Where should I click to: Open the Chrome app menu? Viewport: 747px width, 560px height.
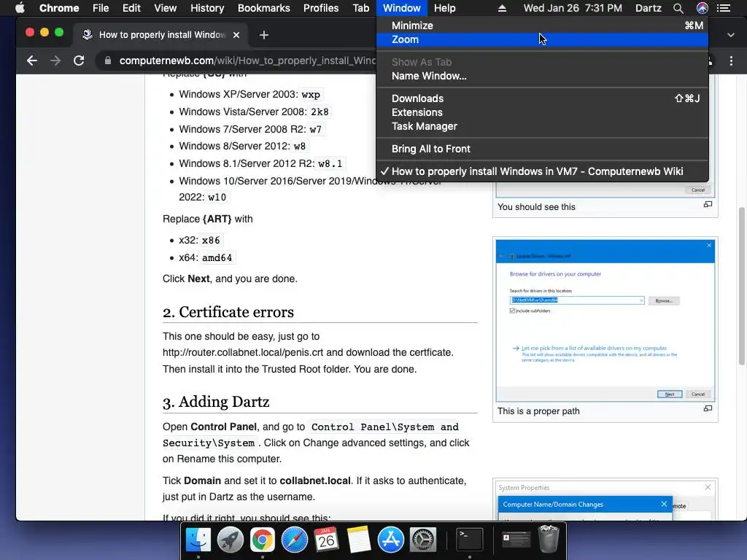click(x=59, y=8)
